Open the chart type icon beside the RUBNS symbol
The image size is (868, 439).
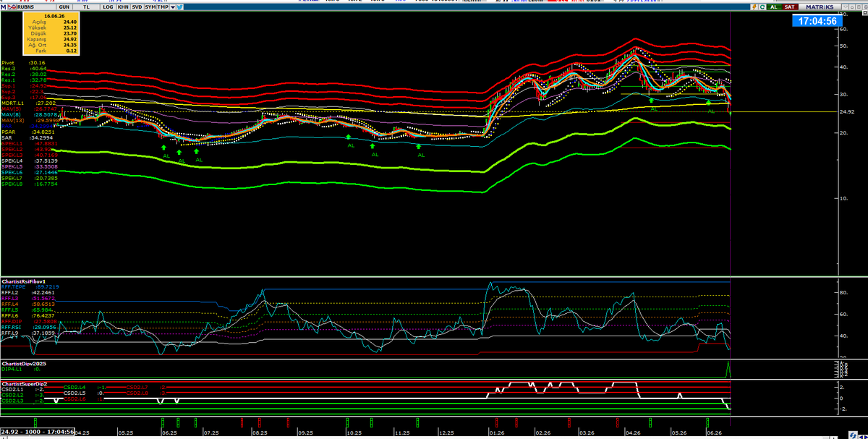coord(12,7)
